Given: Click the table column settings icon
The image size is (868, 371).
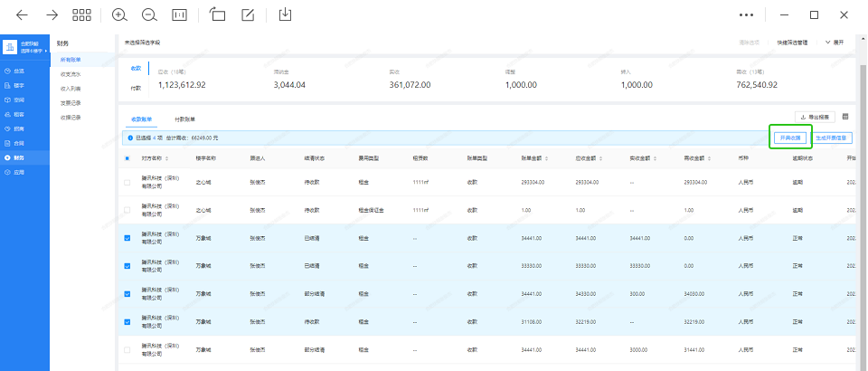Looking at the screenshot, I should click(845, 117).
